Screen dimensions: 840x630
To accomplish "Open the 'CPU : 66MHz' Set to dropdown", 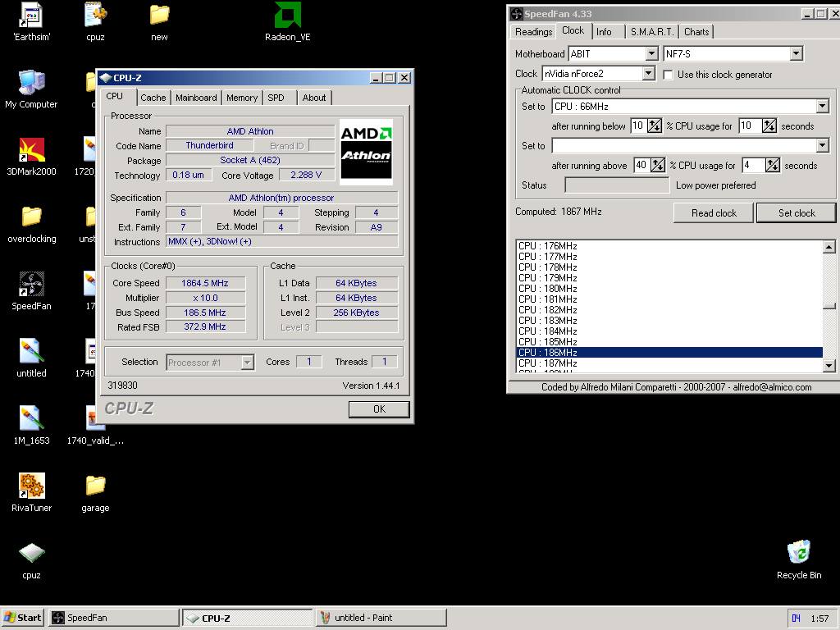I will (x=823, y=106).
